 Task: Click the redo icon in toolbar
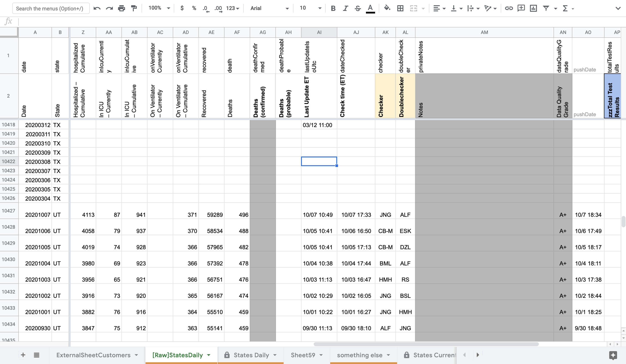(109, 8)
